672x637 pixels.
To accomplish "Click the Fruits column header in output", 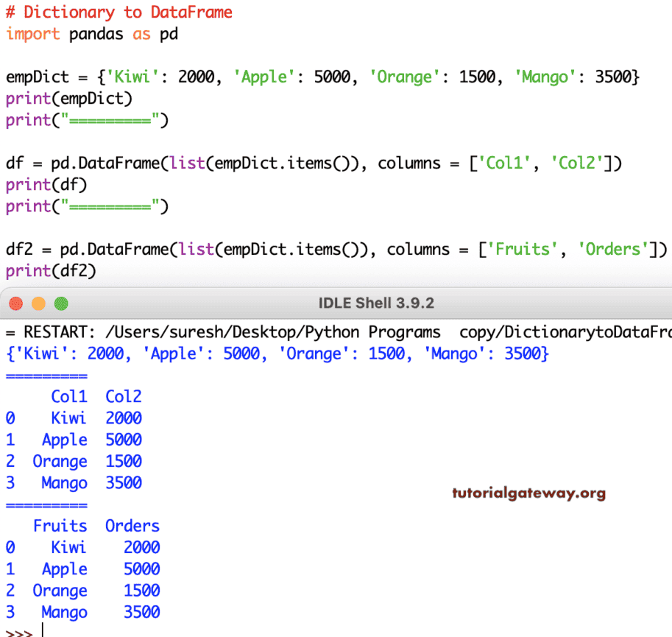I will point(59,525).
